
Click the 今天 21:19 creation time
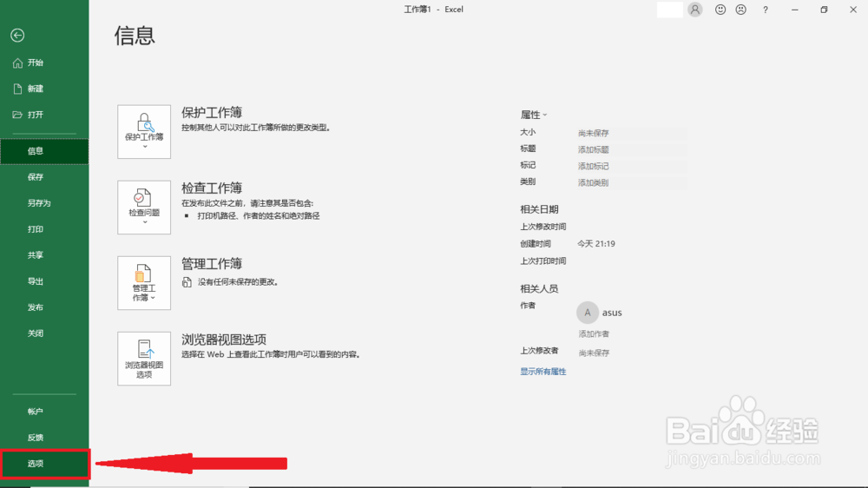point(596,244)
